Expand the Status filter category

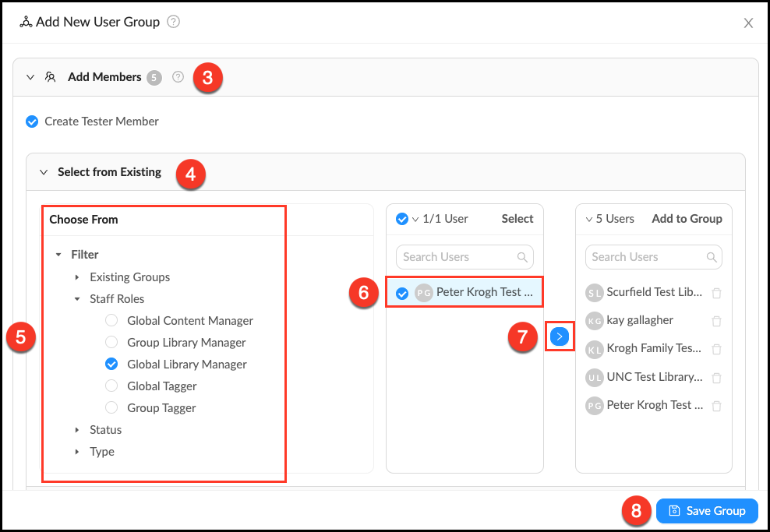[x=77, y=429]
